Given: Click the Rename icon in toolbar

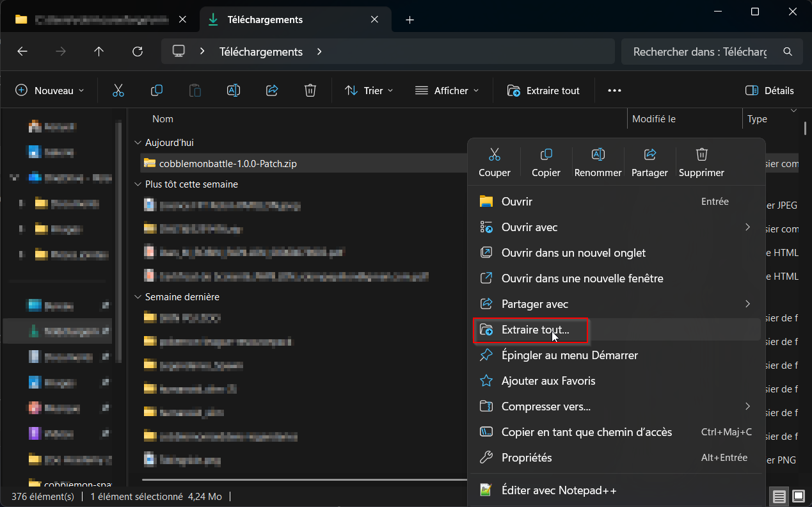Looking at the screenshot, I should 234,90.
